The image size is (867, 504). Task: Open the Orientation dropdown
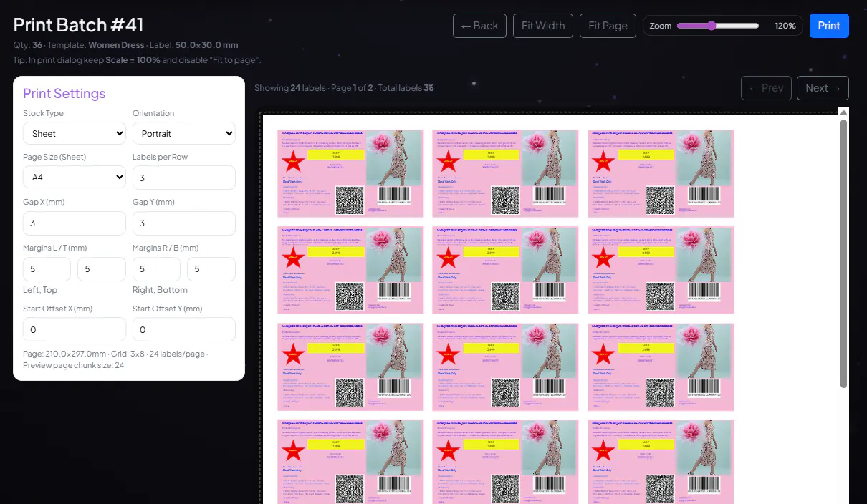[x=184, y=133]
